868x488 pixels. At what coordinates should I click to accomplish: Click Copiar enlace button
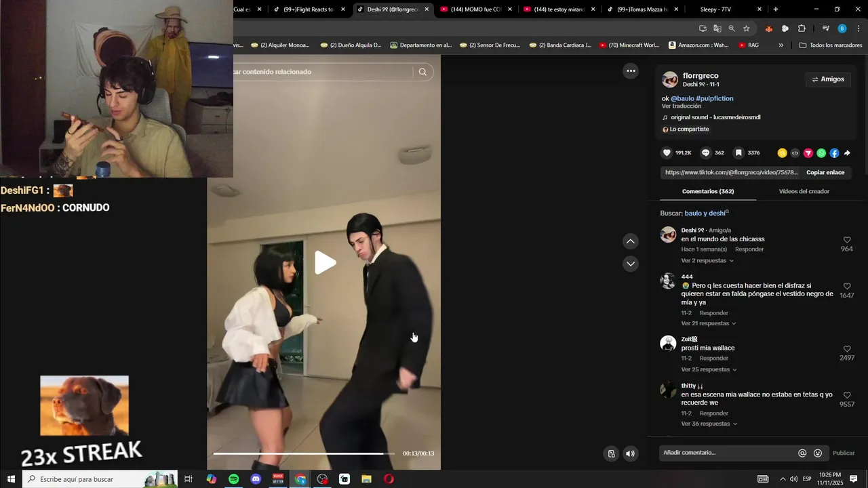(825, 173)
